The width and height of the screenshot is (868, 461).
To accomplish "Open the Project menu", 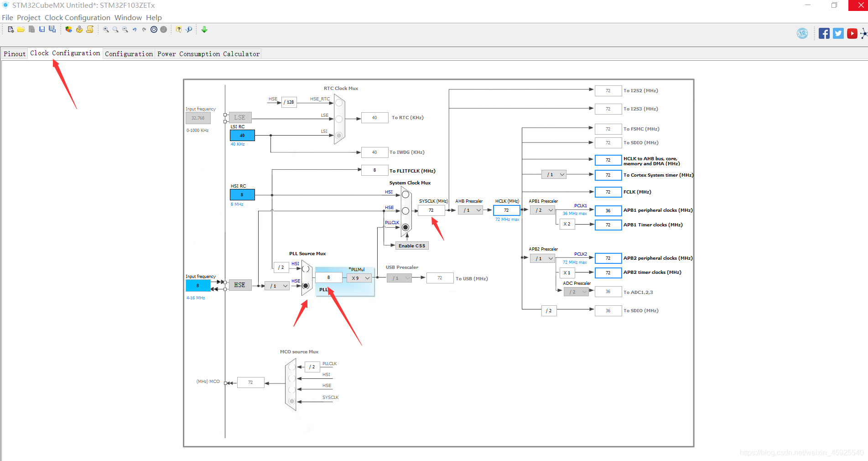I will pos(29,17).
